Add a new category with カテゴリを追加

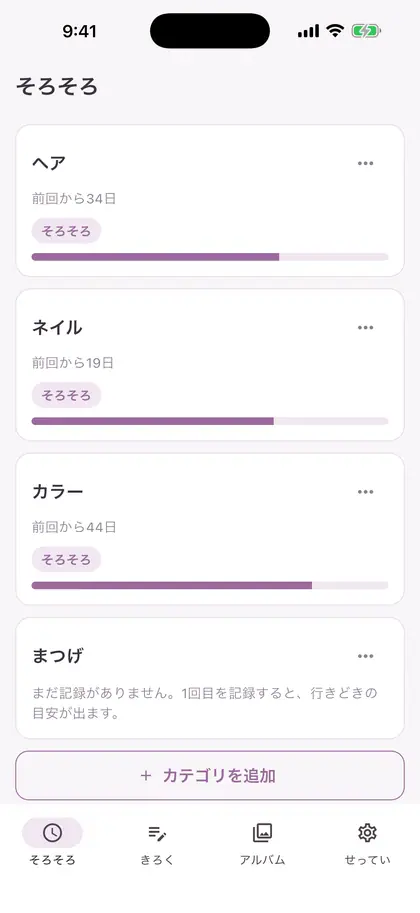click(x=210, y=776)
